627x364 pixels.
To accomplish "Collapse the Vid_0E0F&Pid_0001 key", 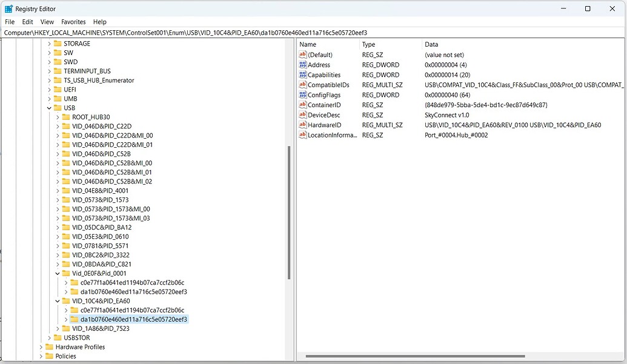I will coord(58,273).
